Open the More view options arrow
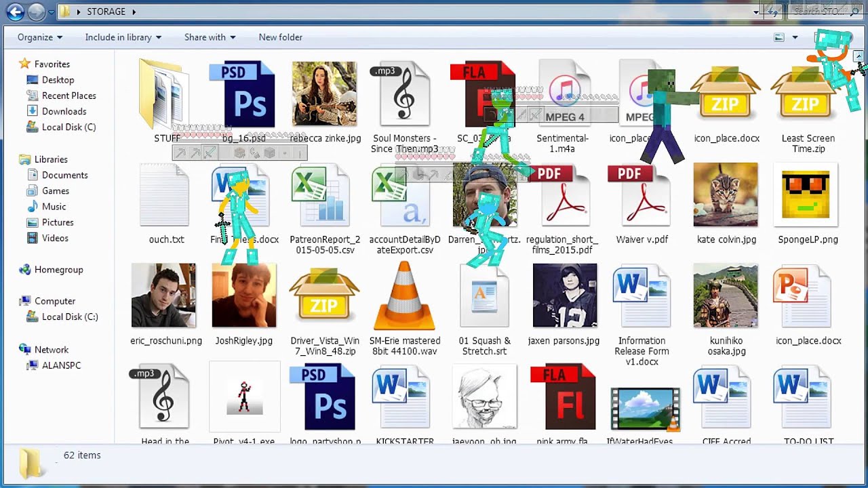This screenshot has height=488, width=868. point(795,37)
